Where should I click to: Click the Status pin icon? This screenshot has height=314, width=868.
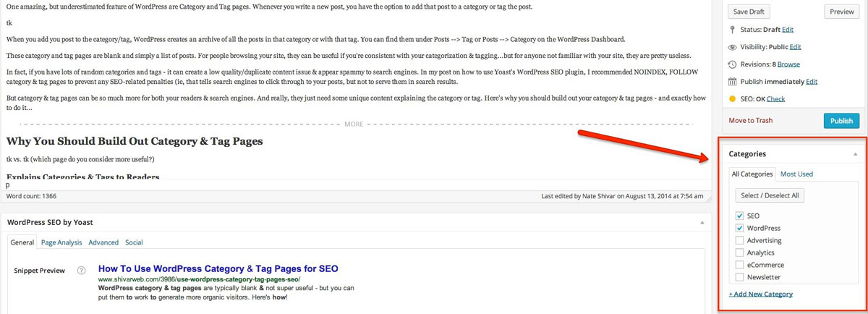(x=733, y=29)
